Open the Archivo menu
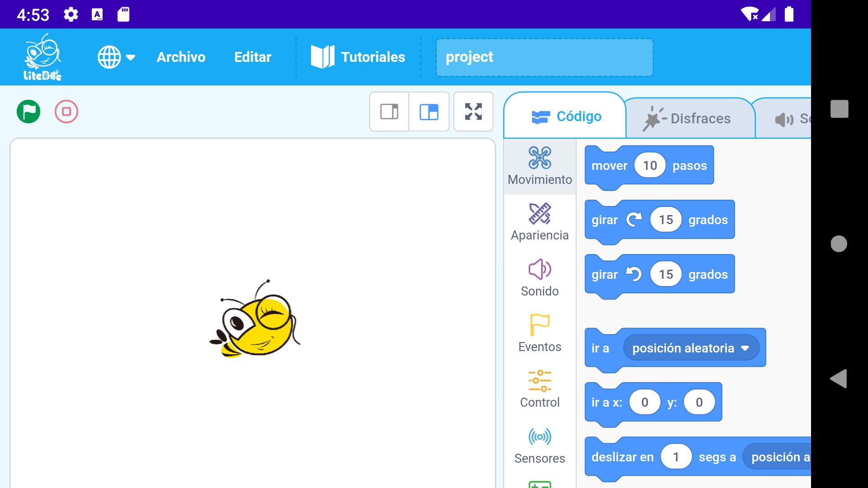This screenshot has width=868, height=488. point(181,57)
